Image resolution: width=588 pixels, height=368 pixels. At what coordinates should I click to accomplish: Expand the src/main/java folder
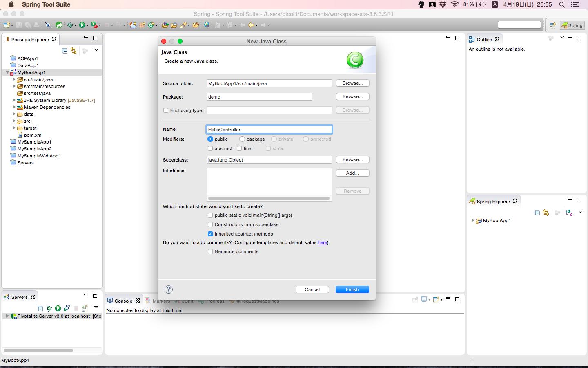point(14,79)
